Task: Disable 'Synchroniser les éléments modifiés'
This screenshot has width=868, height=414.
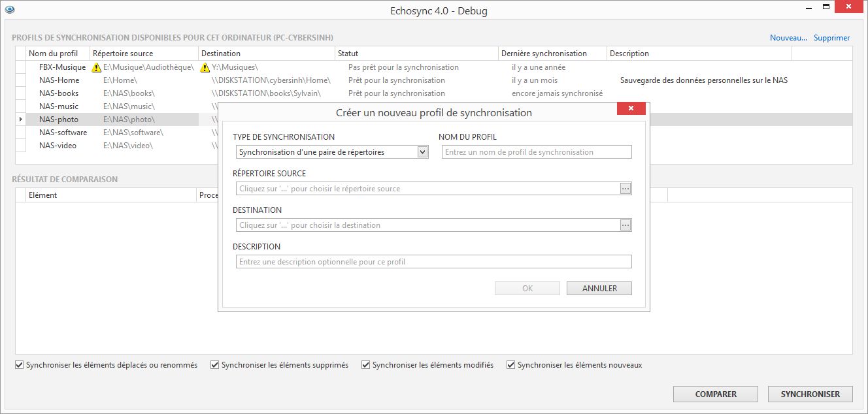Action: tap(365, 365)
